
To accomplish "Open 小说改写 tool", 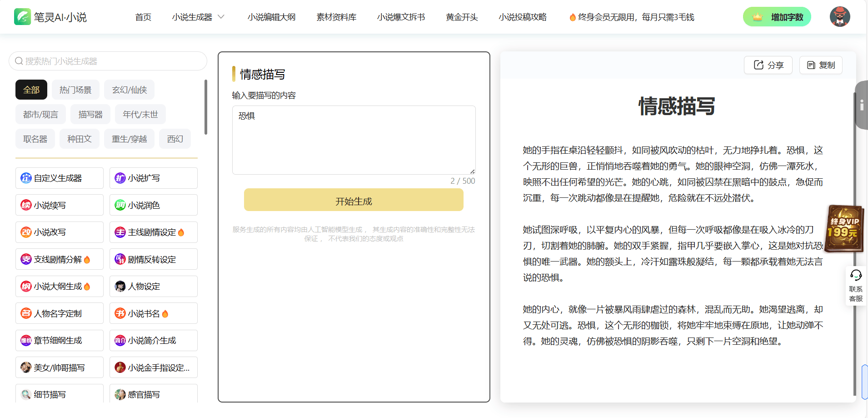I will tap(60, 232).
